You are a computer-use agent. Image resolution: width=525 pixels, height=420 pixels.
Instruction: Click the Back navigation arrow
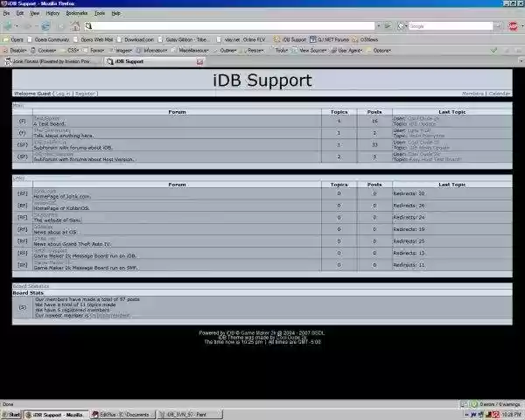coord(8,25)
